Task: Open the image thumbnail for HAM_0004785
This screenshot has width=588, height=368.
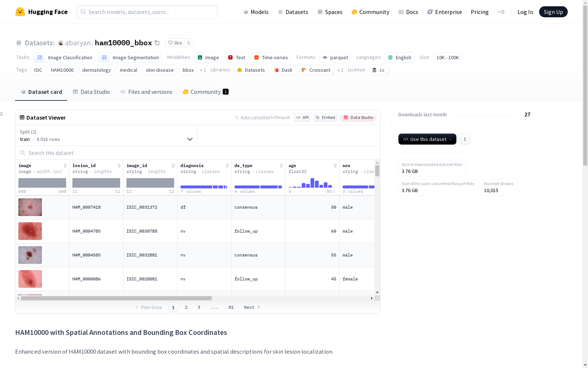Action: point(30,231)
